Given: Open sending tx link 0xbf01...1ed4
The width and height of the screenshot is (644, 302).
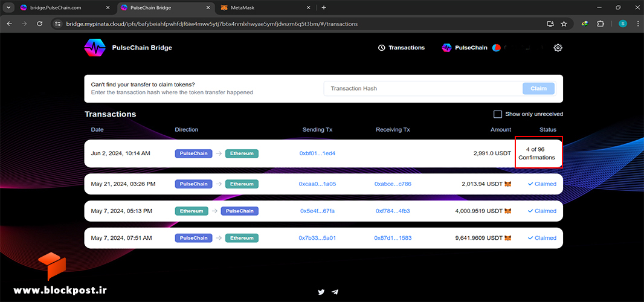Looking at the screenshot, I should [x=318, y=153].
